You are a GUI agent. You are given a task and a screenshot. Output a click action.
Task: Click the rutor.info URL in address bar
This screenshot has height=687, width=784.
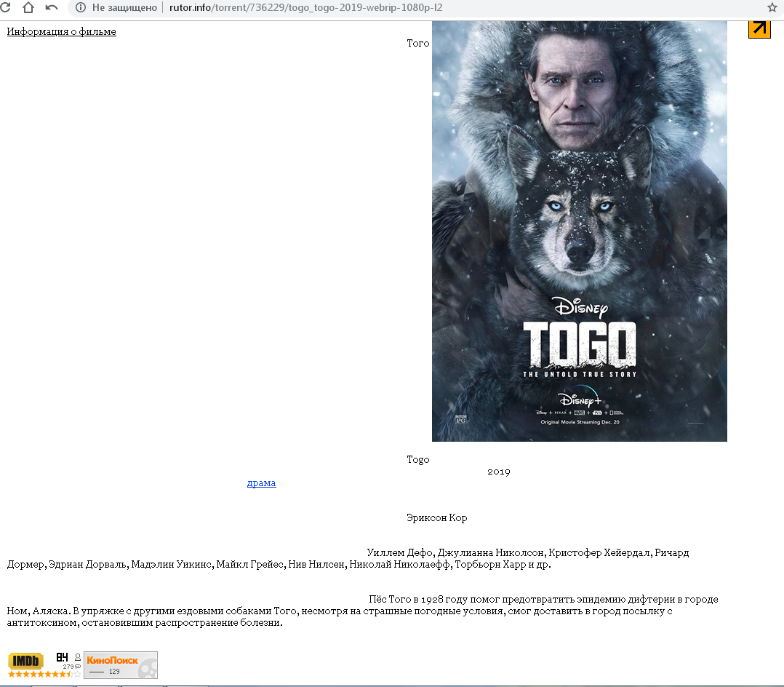click(x=305, y=7)
